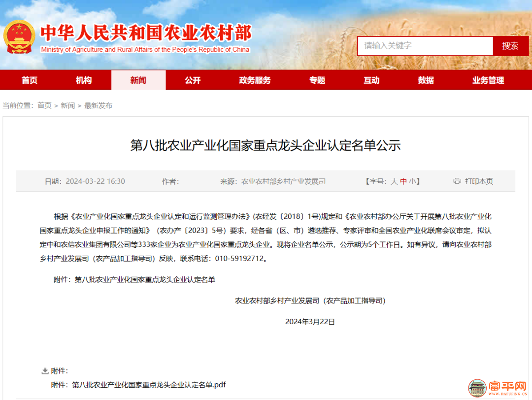Screen dimensions: 532x400
Task: Click phone number 010-59192712 in the article
Action: pyautogui.click(x=239, y=259)
